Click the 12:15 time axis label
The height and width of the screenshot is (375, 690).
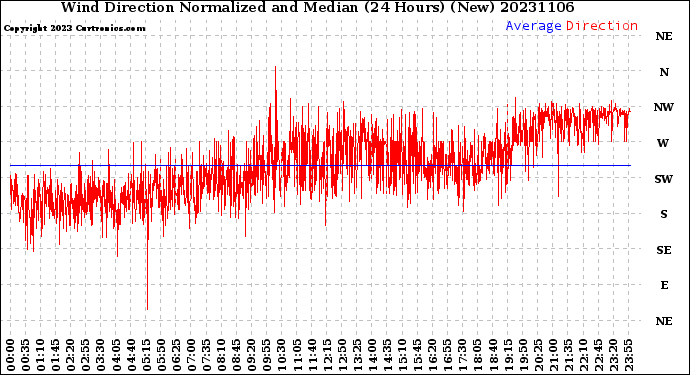pyautogui.click(x=327, y=355)
